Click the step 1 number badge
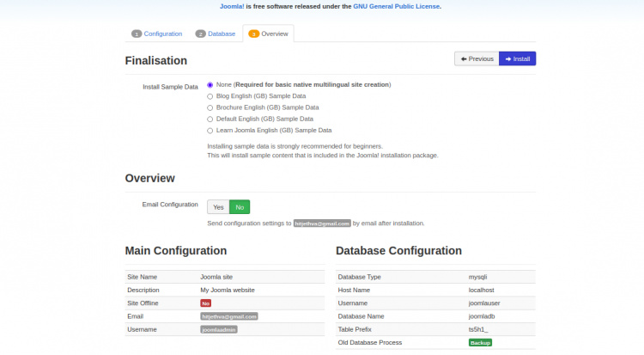644x355 pixels. coord(136,34)
